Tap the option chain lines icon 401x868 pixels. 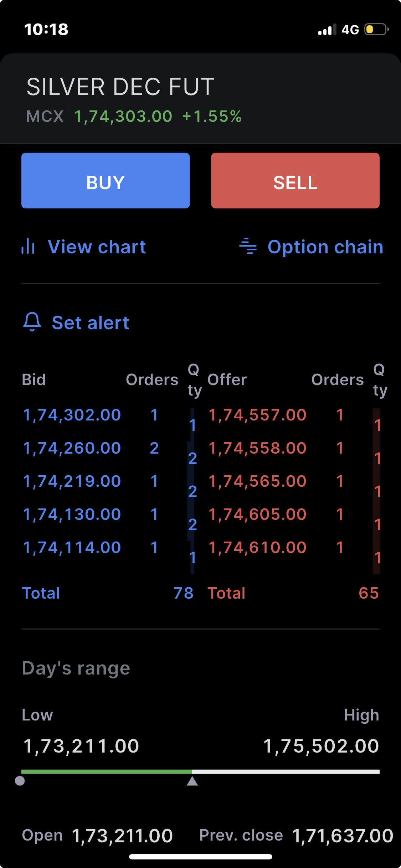point(248,246)
